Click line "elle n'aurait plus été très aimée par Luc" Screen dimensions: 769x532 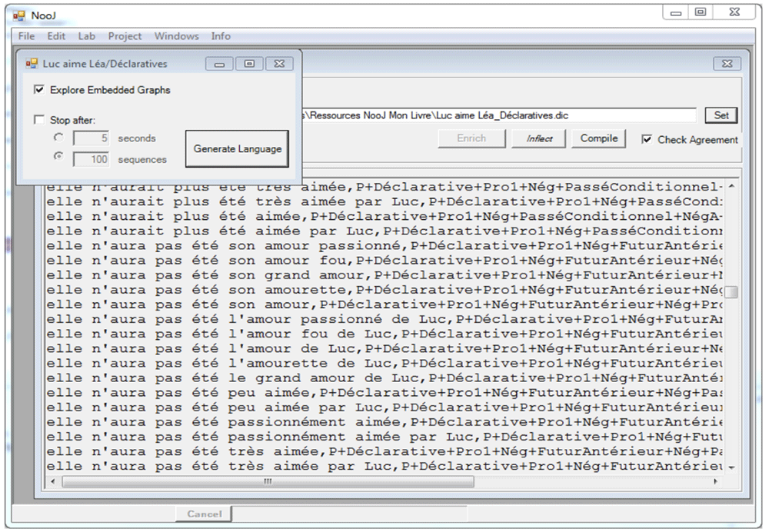point(384,201)
